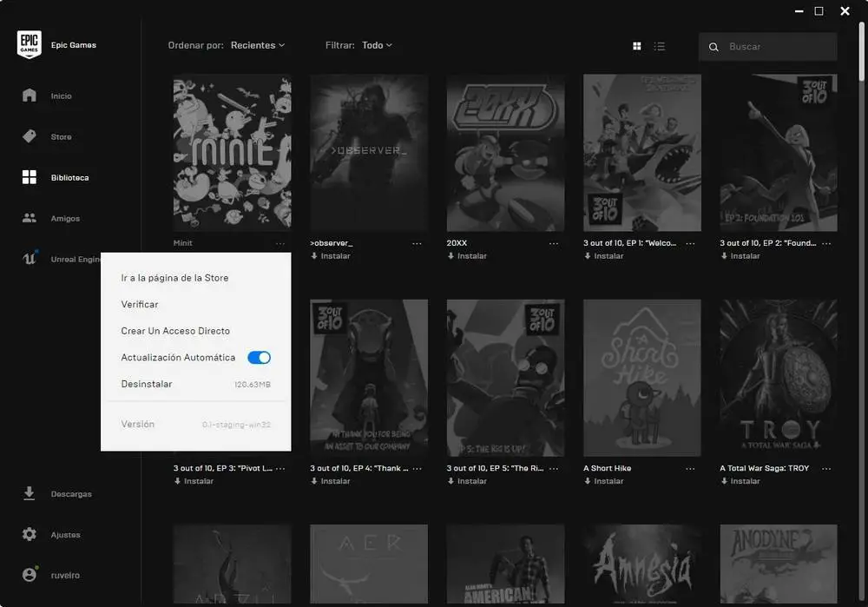This screenshot has width=868, height=607.
Task: Open three-dot menu for Total War Saga: TROY
Action: pyautogui.click(x=826, y=469)
